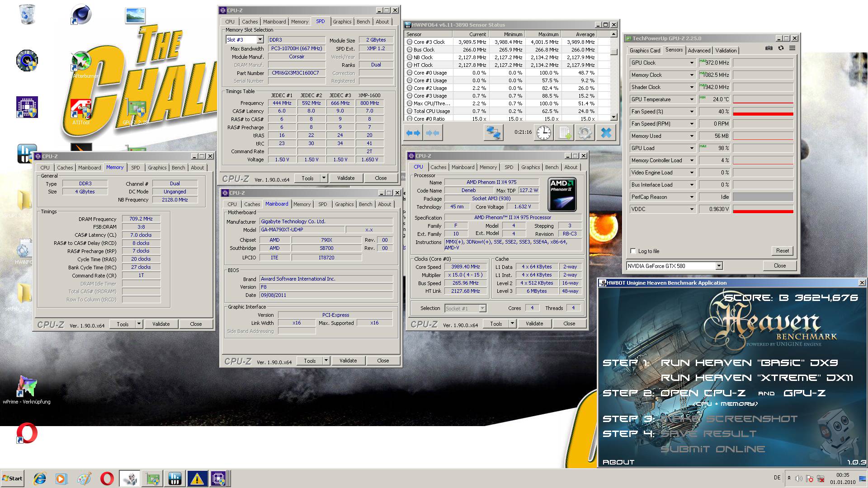Open Slot #3 memory slot dropdown
The height and width of the screenshot is (488, 868).
coord(260,40)
